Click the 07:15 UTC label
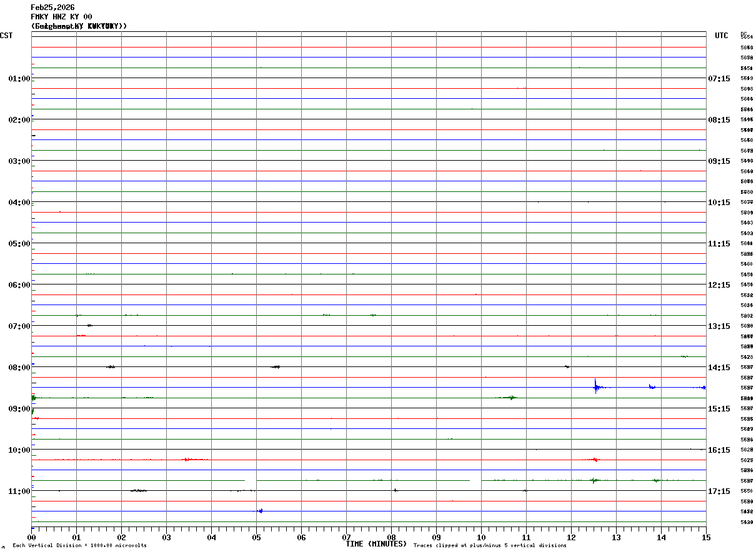 click(x=719, y=79)
